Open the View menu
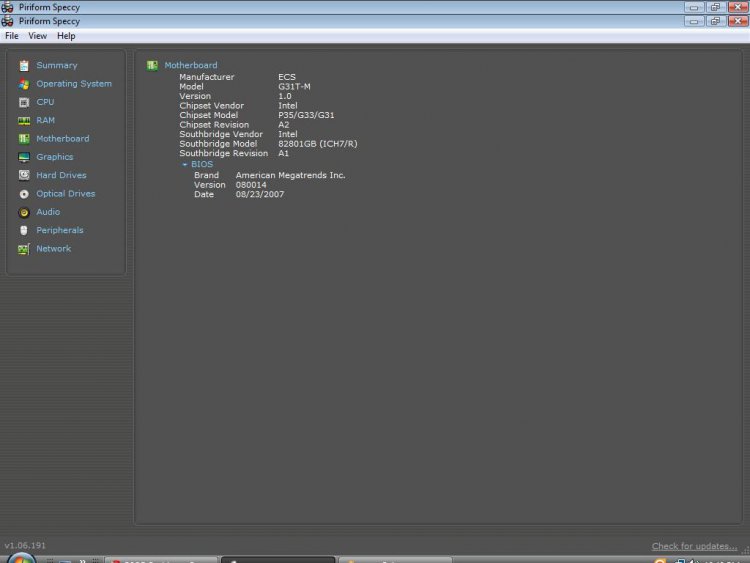Viewport: 750px width, 563px height. point(37,36)
